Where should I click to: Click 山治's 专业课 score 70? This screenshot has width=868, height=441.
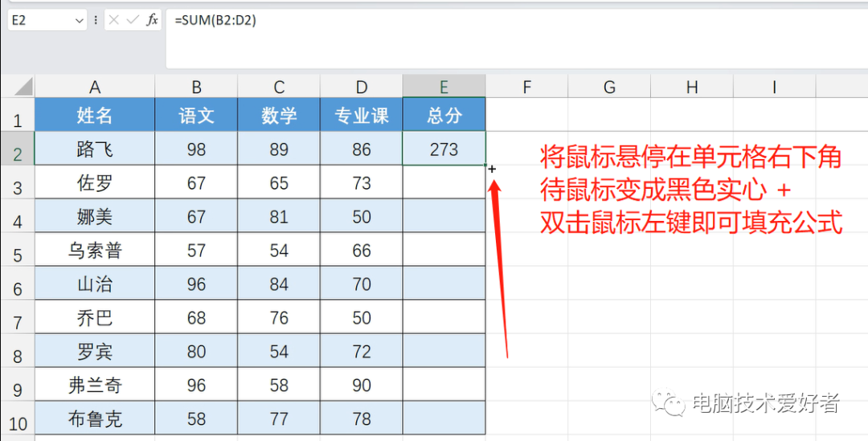[x=362, y=284]
